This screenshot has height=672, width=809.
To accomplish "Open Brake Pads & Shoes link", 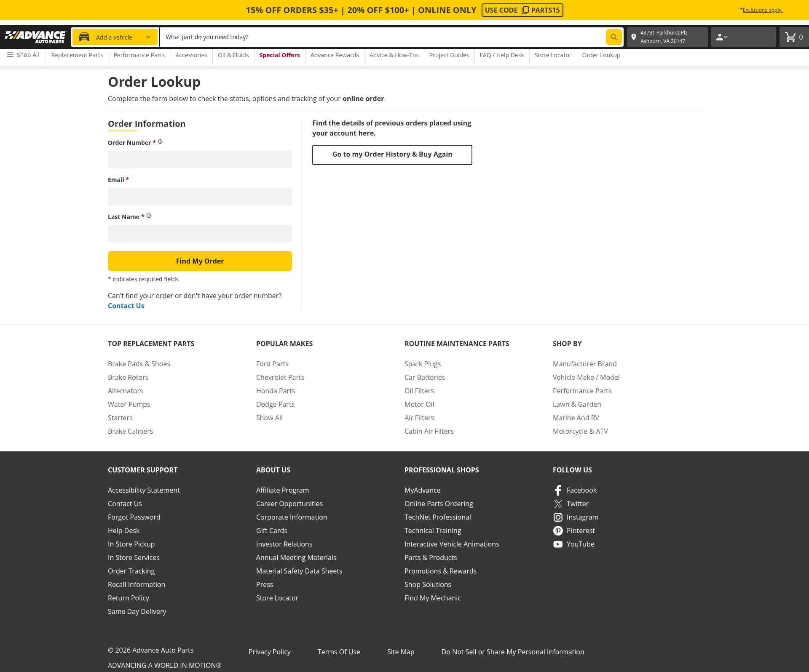I will (139, 364).
